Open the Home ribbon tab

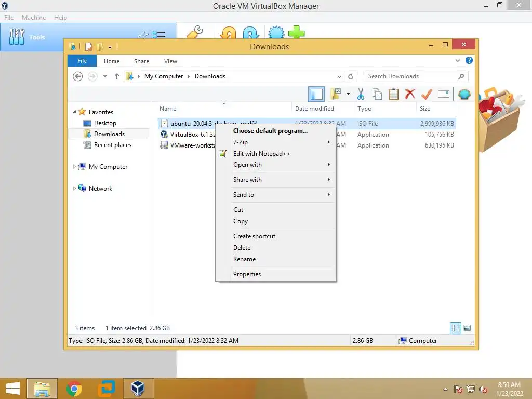click(x=112, y=61)
